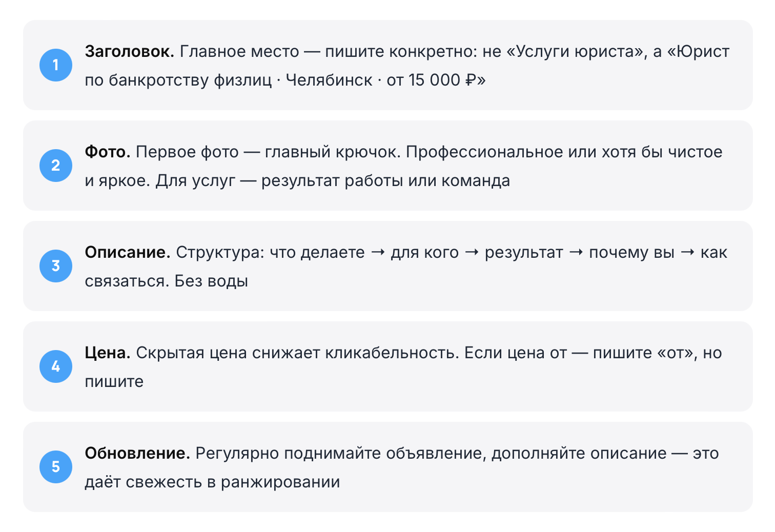
Task: Click the blue circle numbered 1
Action: pos(56,65)
